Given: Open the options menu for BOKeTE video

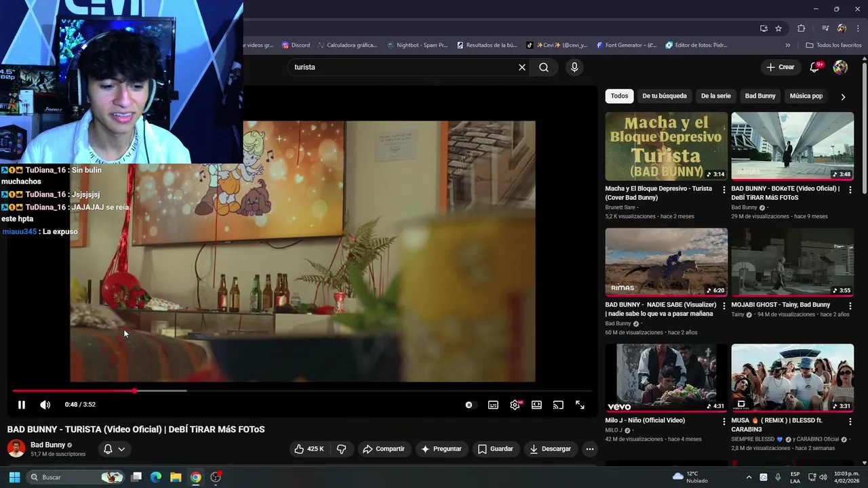Looking at the screenshot, I should pyautogui.click(x=850, y=190).
